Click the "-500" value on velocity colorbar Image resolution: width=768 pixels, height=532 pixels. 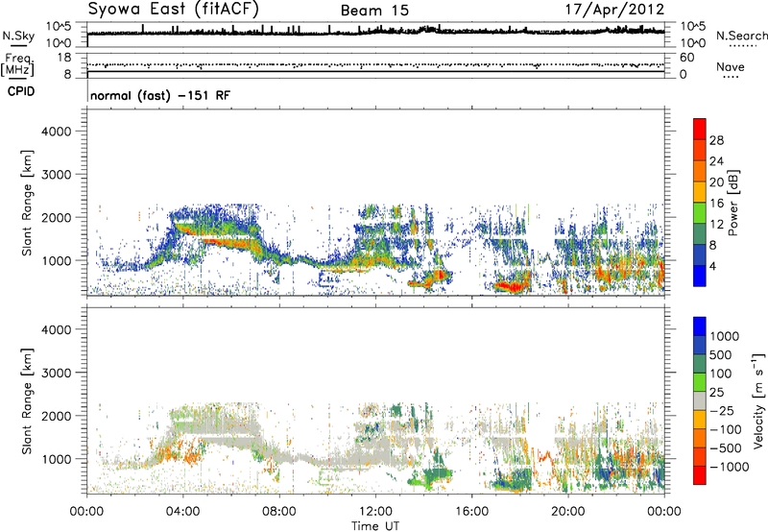[x=726, y=448]
